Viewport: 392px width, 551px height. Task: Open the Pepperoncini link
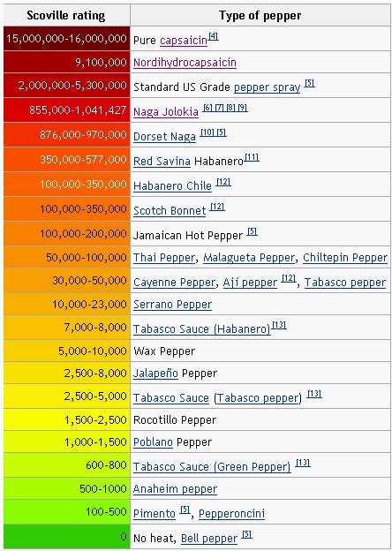tap(232, 514)
